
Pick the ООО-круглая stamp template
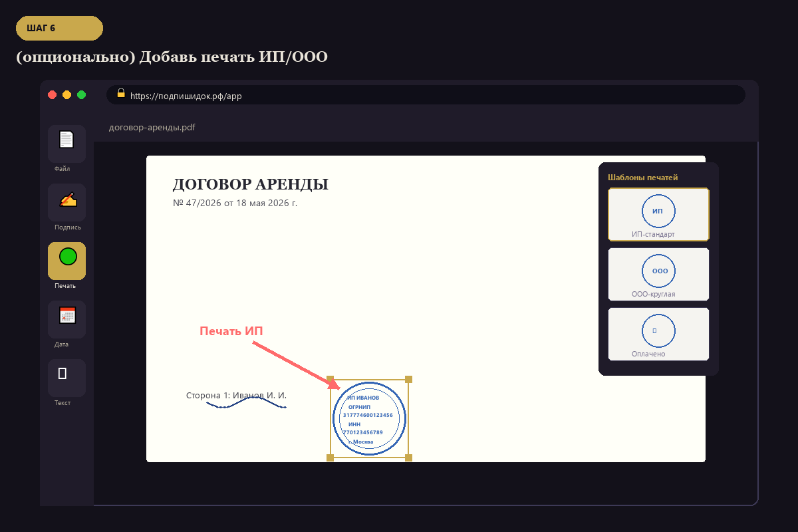point(658,274)
